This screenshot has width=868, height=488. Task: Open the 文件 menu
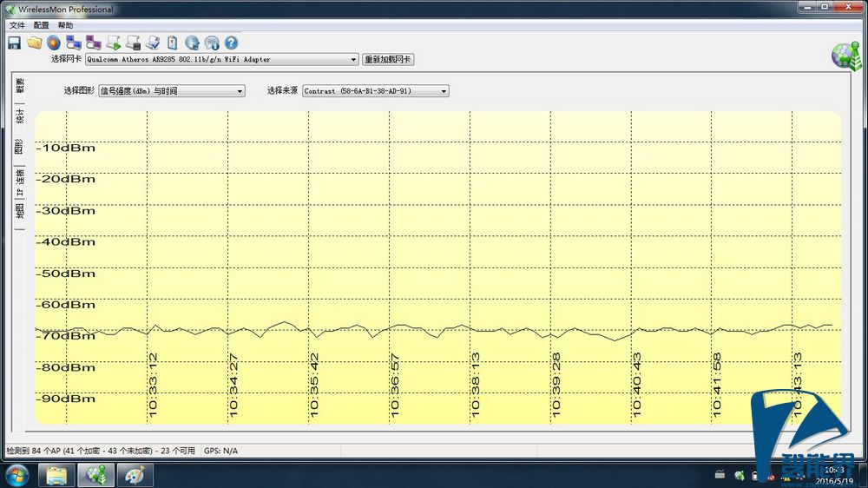(17, 25)
